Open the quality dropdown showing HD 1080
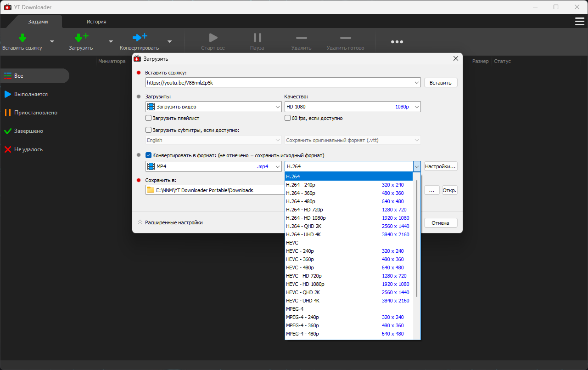Viewport: 588px width, 370px height. click(x=353, y=107)
